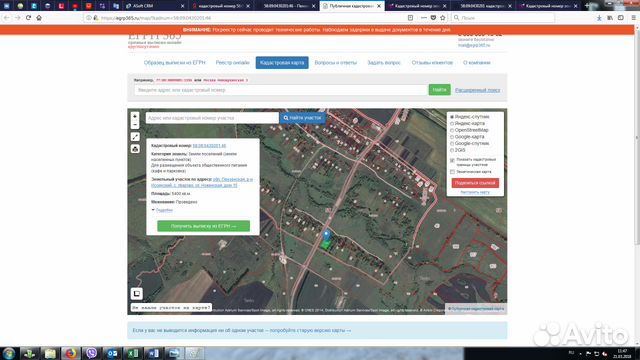Open the browser home page icon

[39, 18]
